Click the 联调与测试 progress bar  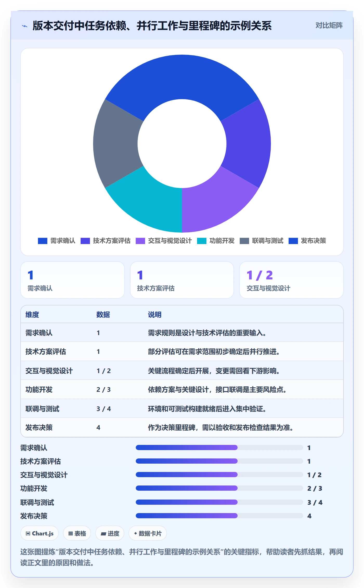pos(219,502)
